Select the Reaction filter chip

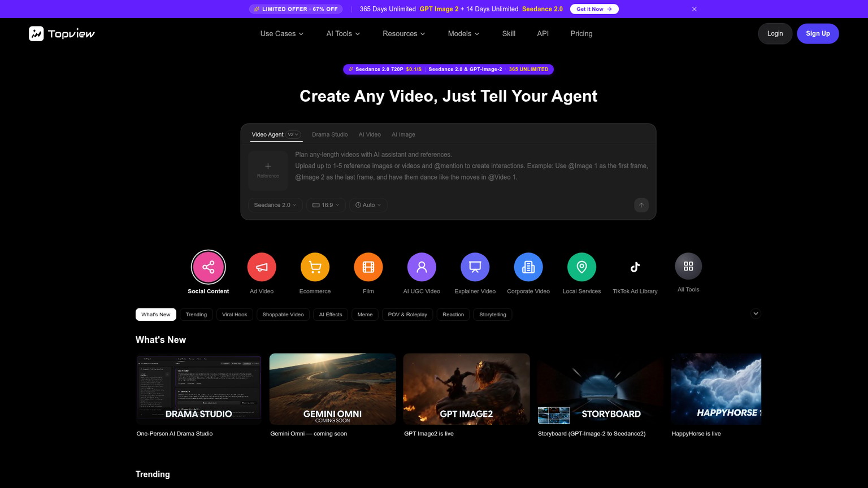453,315
